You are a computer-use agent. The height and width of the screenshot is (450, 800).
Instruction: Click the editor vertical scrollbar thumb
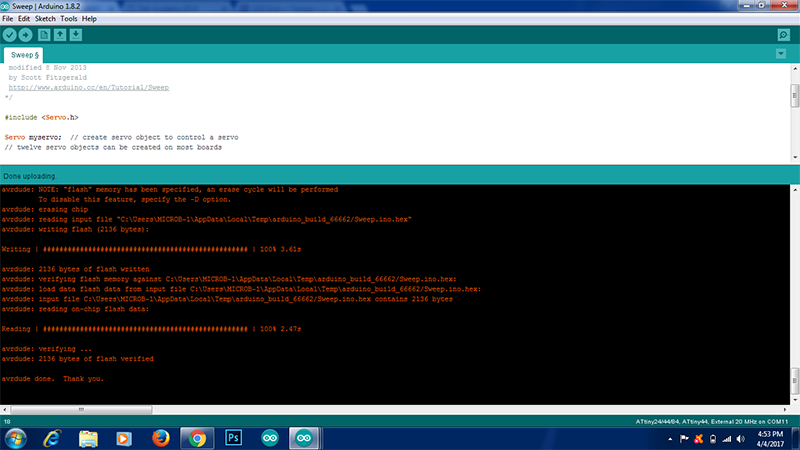[x=794, y=96]
